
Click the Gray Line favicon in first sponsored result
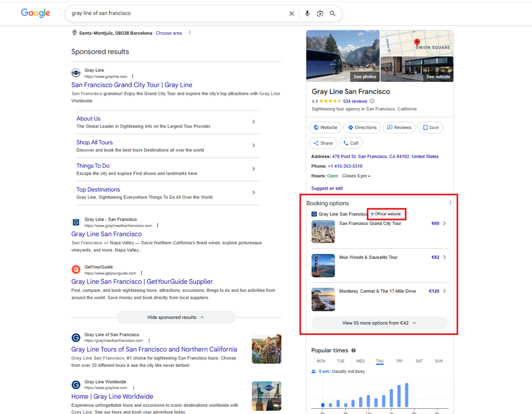point(76,73)
